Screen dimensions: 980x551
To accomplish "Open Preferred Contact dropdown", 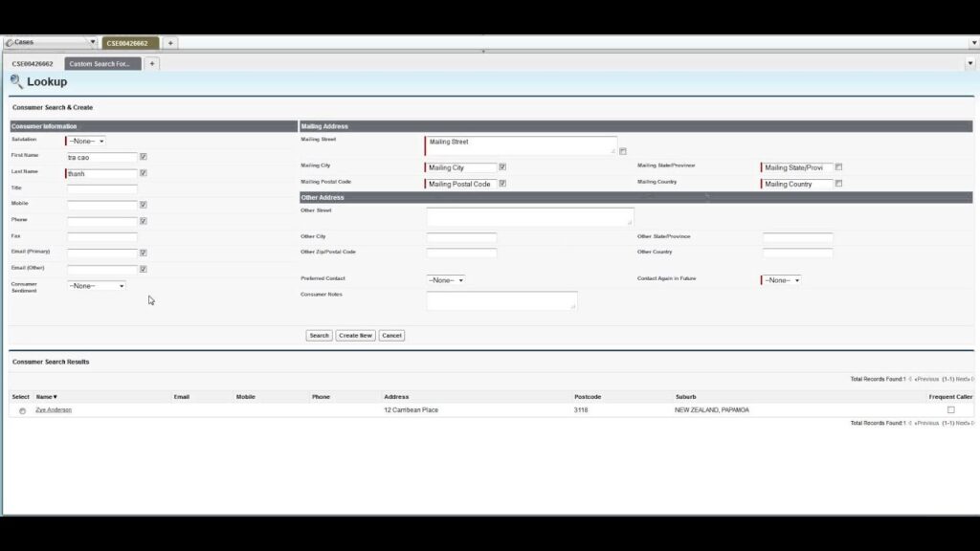I will pyautogui.click(x=446, y=280).
